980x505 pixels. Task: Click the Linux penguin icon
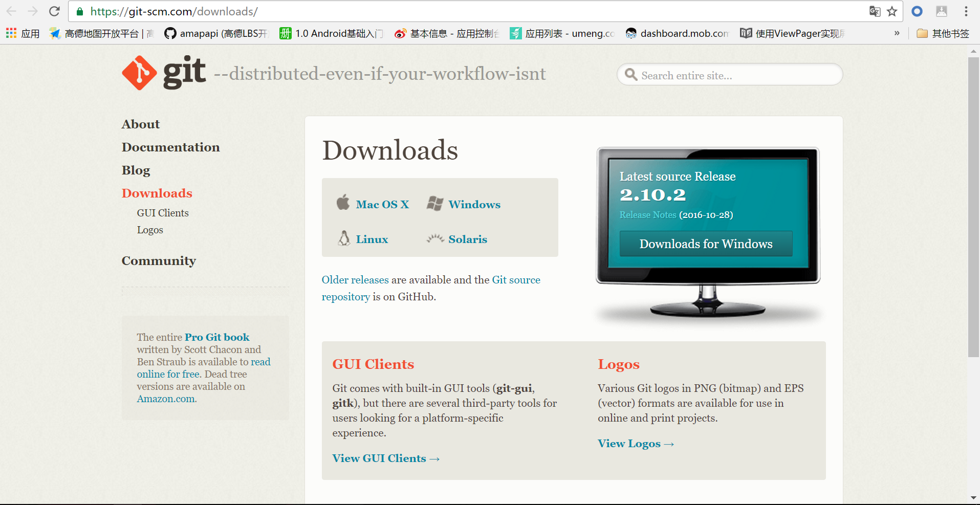coord(344,238)
